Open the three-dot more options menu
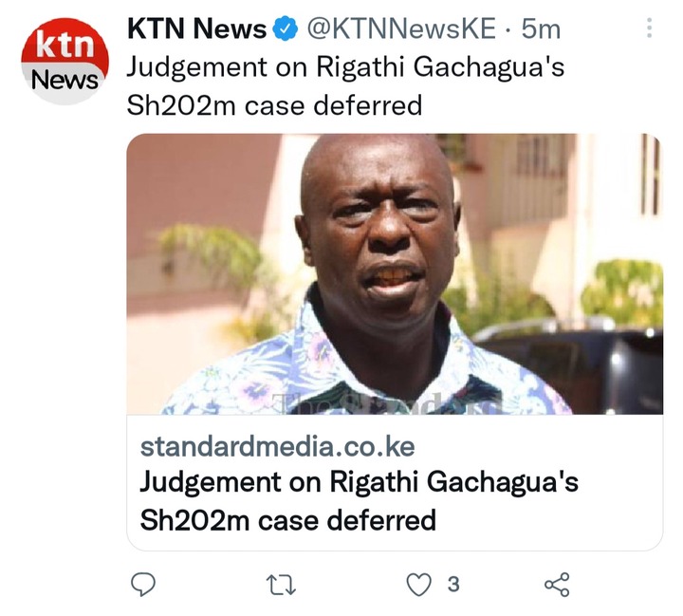 [649, 28]
